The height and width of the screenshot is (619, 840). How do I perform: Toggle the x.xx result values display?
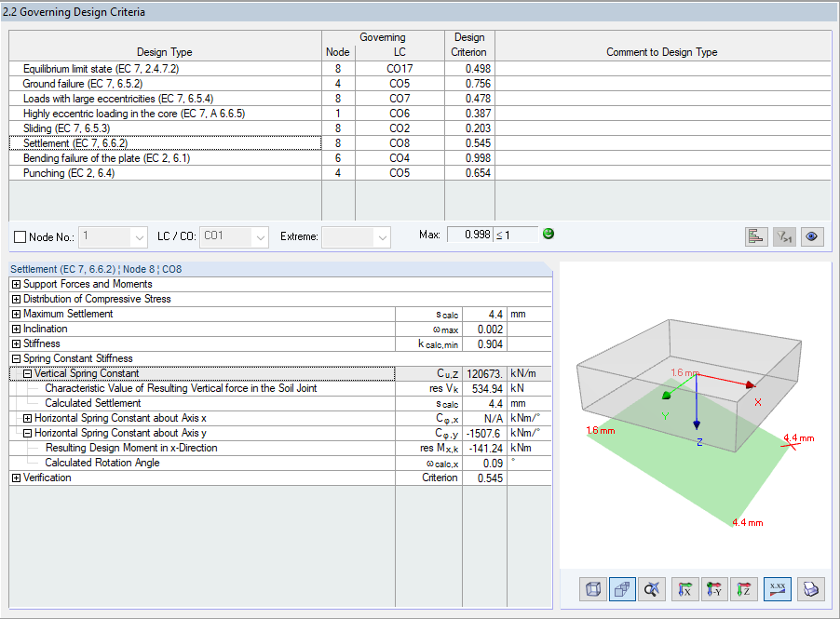click(x=777, y=589)
